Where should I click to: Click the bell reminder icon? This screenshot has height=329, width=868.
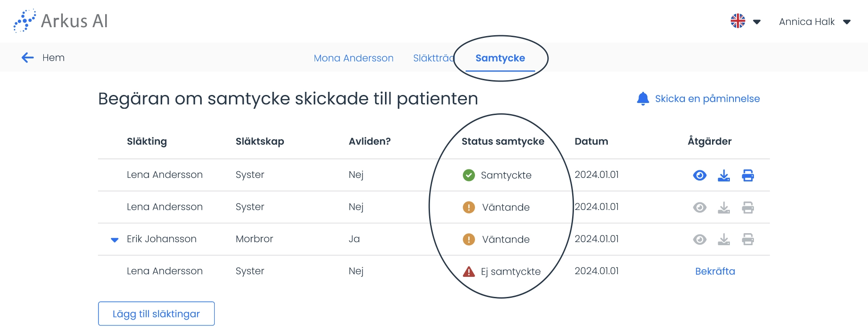(x=643, y=99)
